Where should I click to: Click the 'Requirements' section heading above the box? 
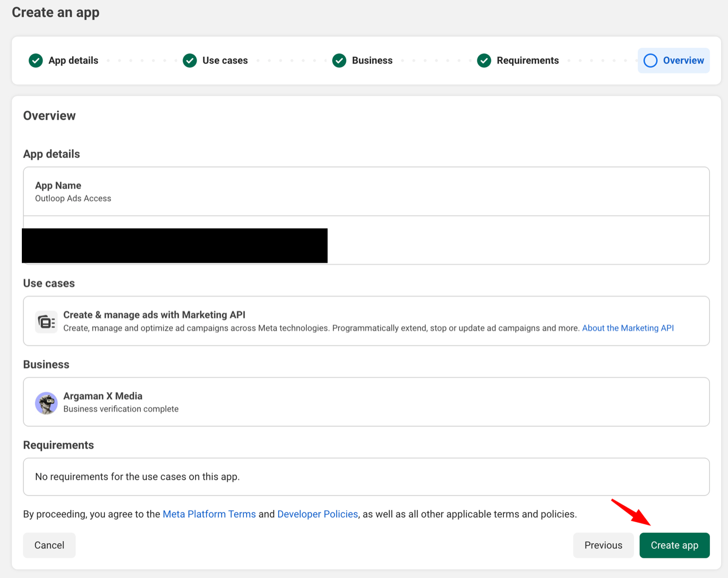(59, 445)
